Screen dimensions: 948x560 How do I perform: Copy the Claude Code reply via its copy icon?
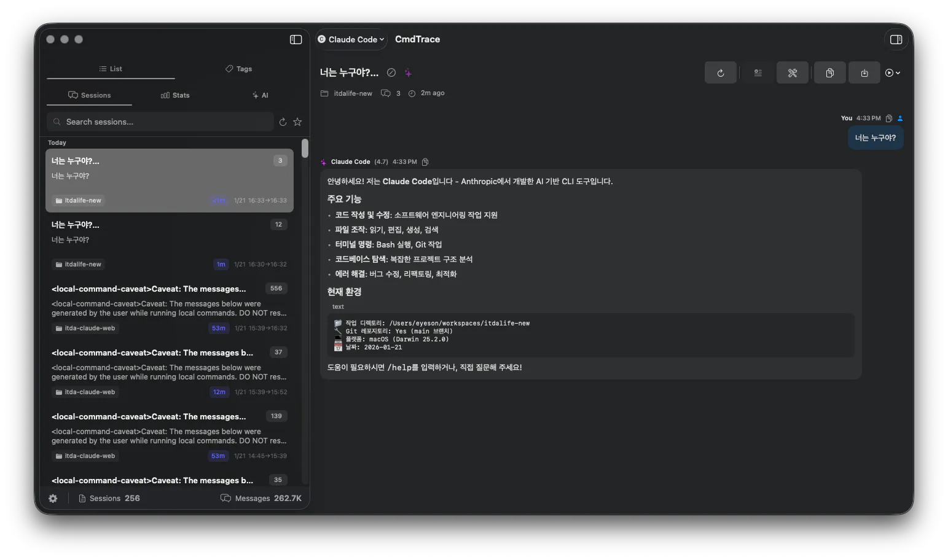(425, 162)
